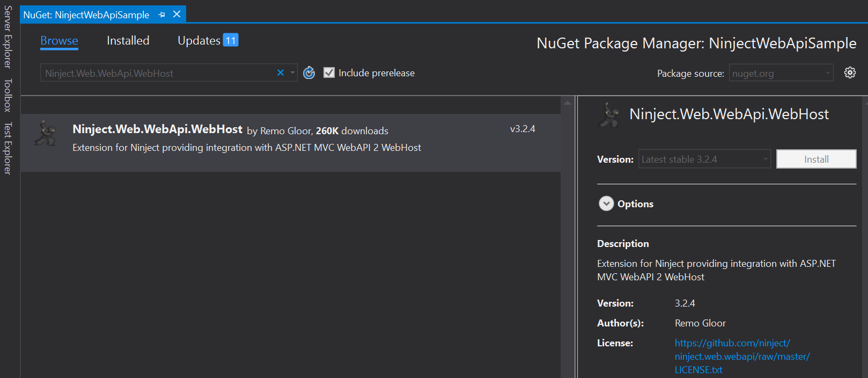
Task: Click the package description line in the search result
Action: tap(247, 148)
